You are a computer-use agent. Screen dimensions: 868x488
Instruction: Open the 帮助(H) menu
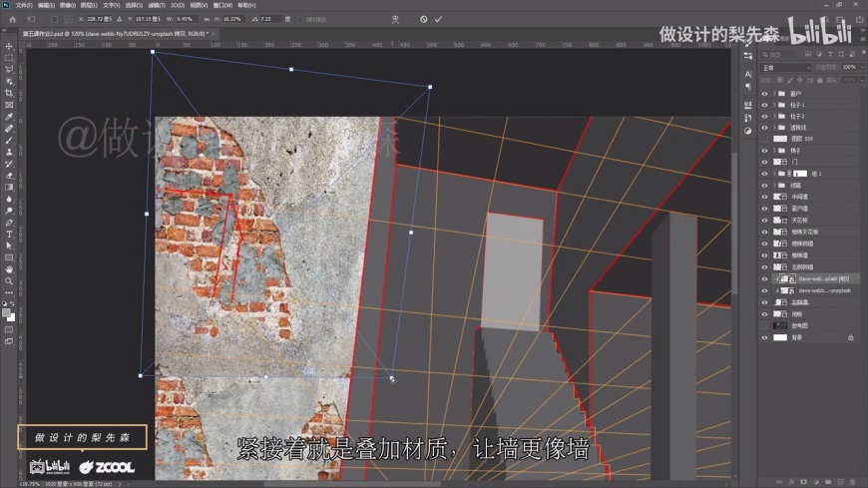(x=246, y=5)
